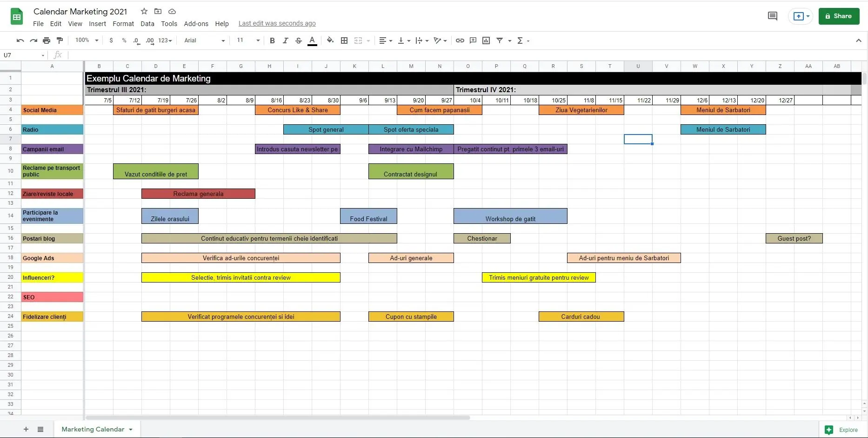The height and width of the screenshot is (438, 868).
Task: Insert a chart from the toolbar
Action: (x=486, y=40)
